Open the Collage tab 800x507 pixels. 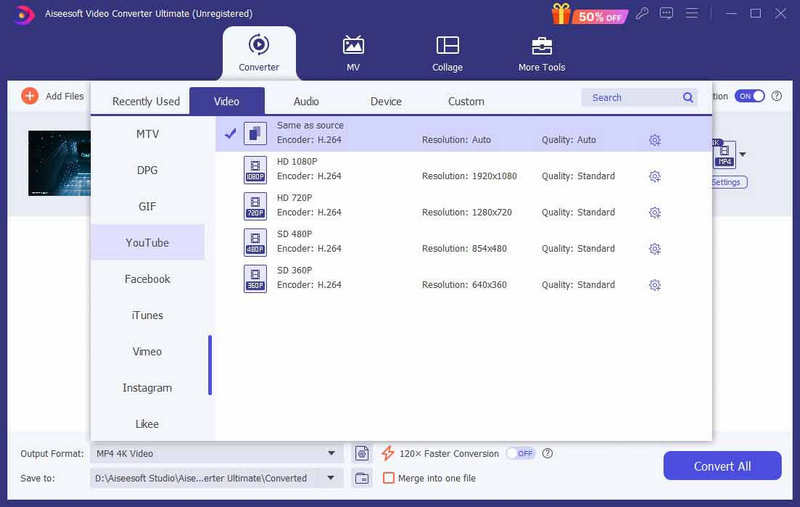(x=447, y=53)
